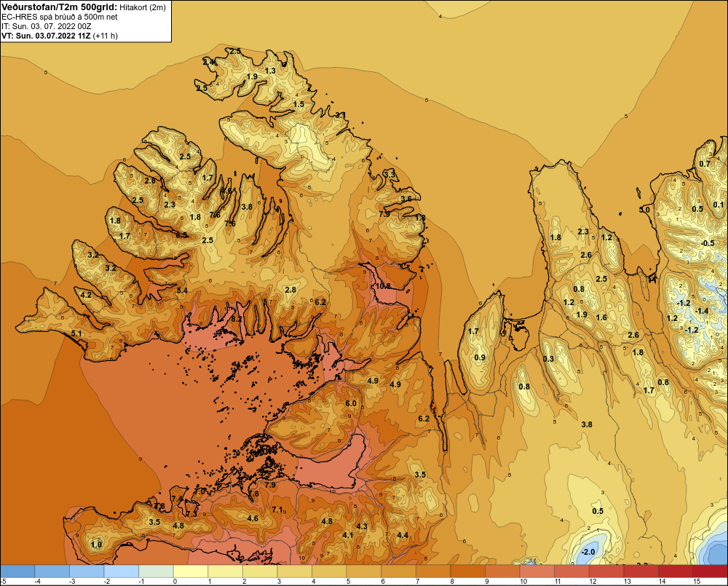The height and width of the screenshot is (586, 728).
Task: Click the 1.3 temperature label
Action: coord(270,71)
